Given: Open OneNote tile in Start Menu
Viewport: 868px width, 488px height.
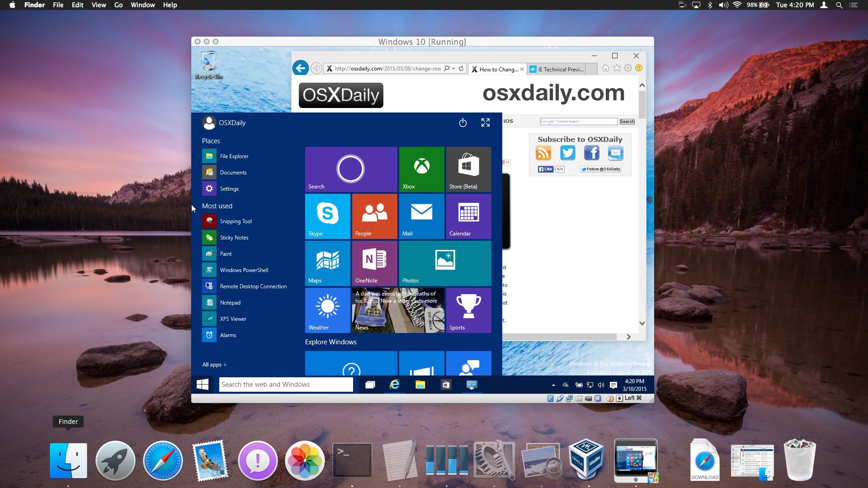Looking at the screenshot, I should [x=374, y=263].
